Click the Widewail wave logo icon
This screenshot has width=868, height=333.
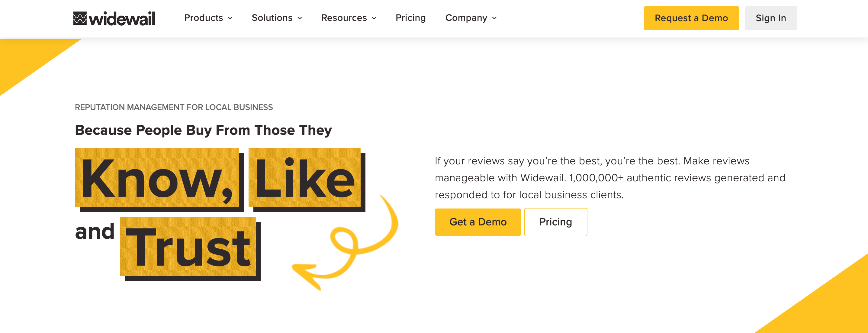point(80,18)
